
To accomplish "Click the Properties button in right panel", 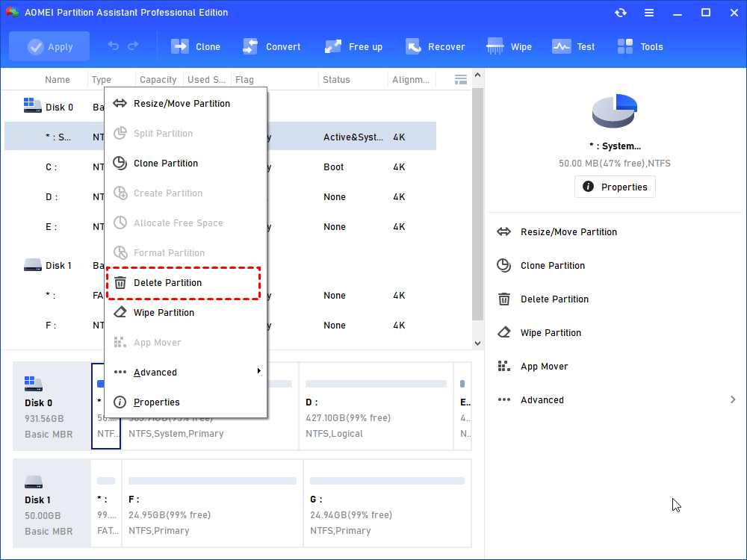I will pyautogui.click(x=615, y=187).
